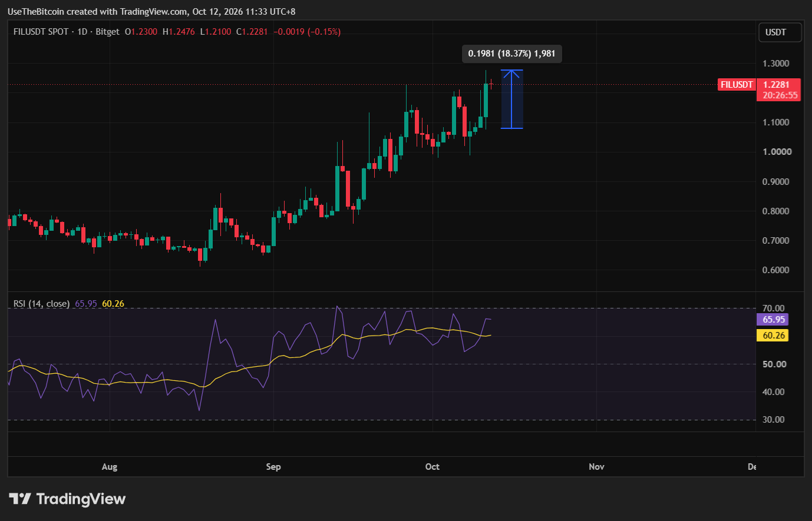Click the 1.0000 price axis label
The width and height of the screenshot is (812, 521).
pos(777,152)
